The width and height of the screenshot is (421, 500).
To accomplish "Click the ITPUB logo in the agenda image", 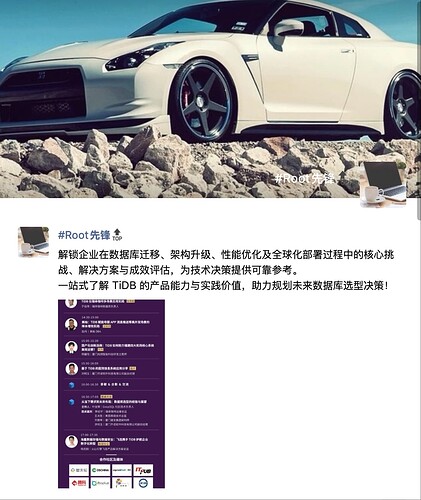I will click(143, 470).
